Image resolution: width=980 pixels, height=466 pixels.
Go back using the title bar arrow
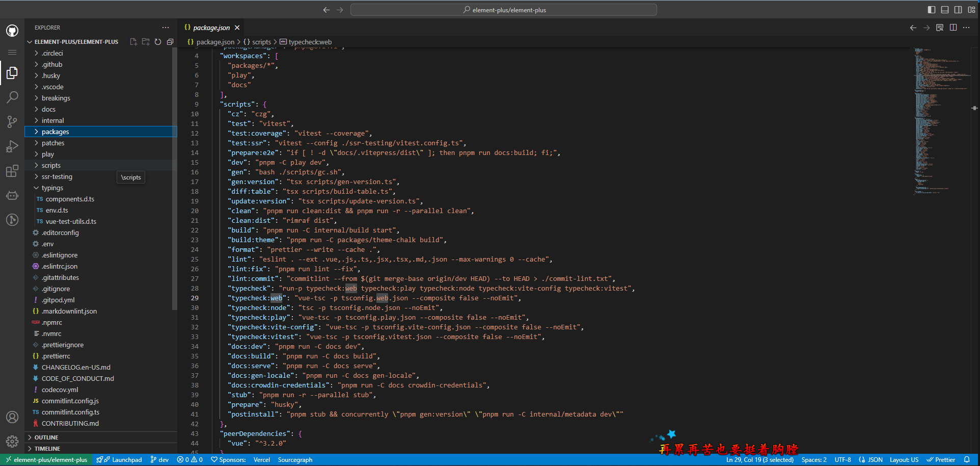[326, 10]
